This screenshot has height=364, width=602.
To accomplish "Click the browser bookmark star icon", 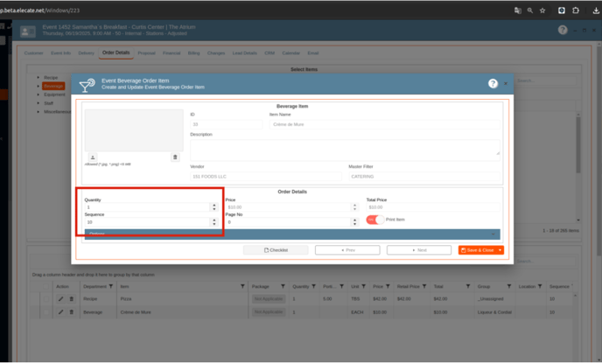I will click(542, 10).
